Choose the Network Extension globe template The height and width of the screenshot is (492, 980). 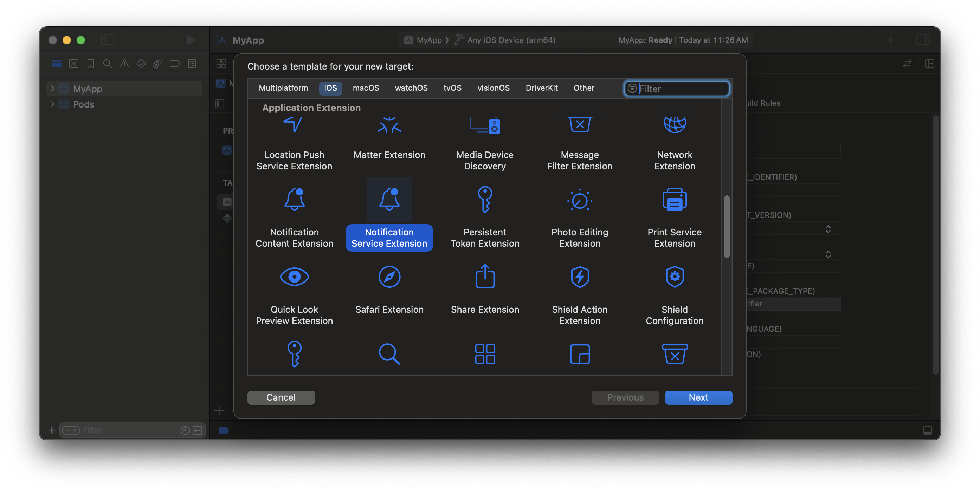click(x=675, y=145)
